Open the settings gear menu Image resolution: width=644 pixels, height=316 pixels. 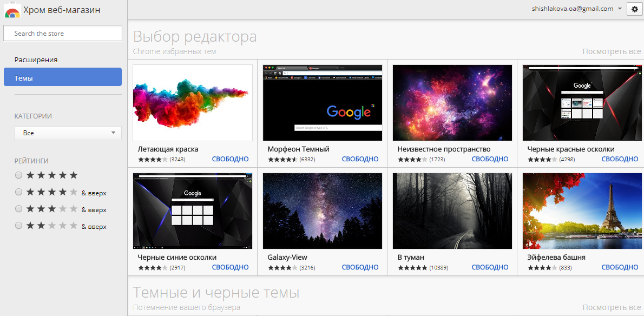coord(634,9)
